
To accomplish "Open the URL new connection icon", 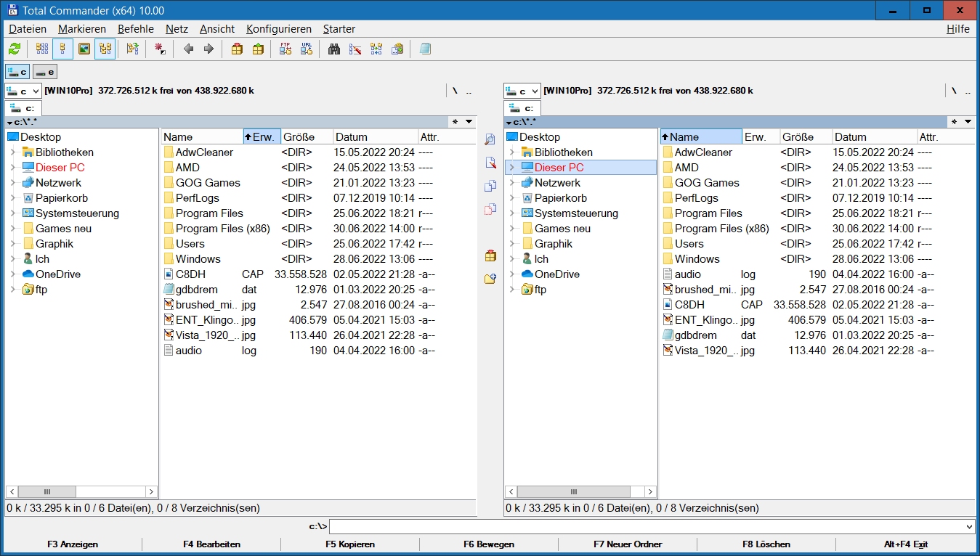I will click(x=307, y=49).
